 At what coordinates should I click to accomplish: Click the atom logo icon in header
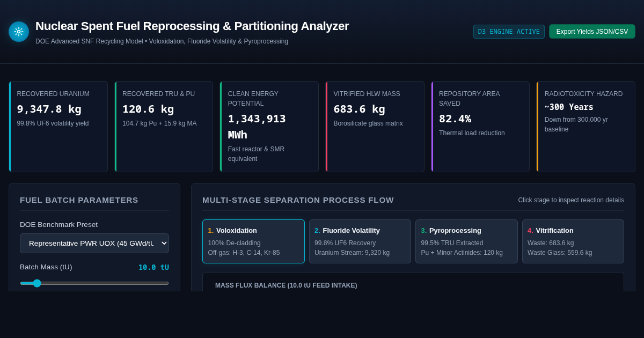pos(19,32)
